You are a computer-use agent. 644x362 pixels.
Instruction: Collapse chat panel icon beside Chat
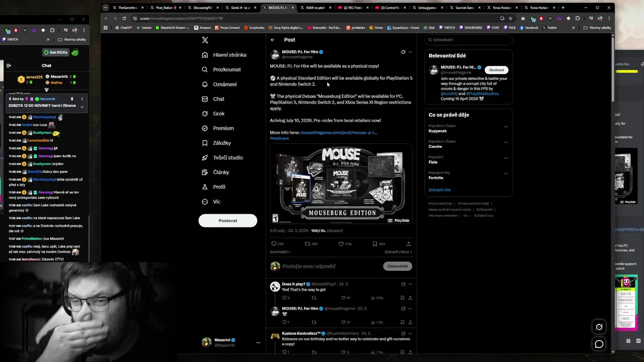pyautogui.click(x=9, y=65)
